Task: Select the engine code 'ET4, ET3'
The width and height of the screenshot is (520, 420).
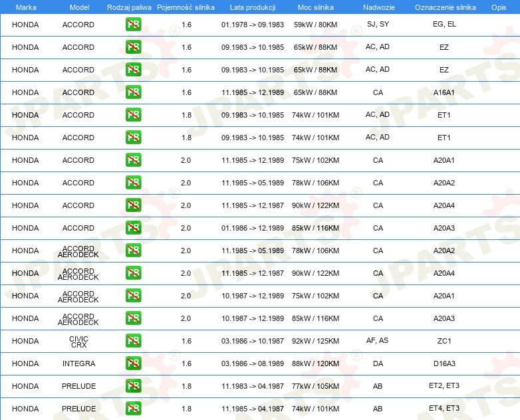Action: [444, 408]
